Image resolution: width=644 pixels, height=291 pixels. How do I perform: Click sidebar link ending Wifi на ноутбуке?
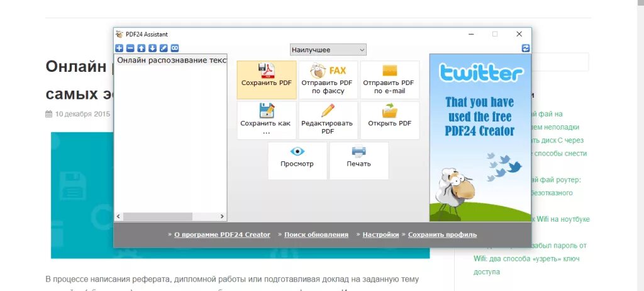tap(560, 219)
